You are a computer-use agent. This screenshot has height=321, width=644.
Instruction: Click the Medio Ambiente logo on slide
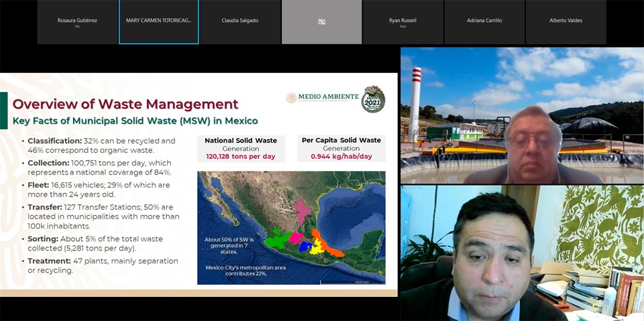pos(323,97)
